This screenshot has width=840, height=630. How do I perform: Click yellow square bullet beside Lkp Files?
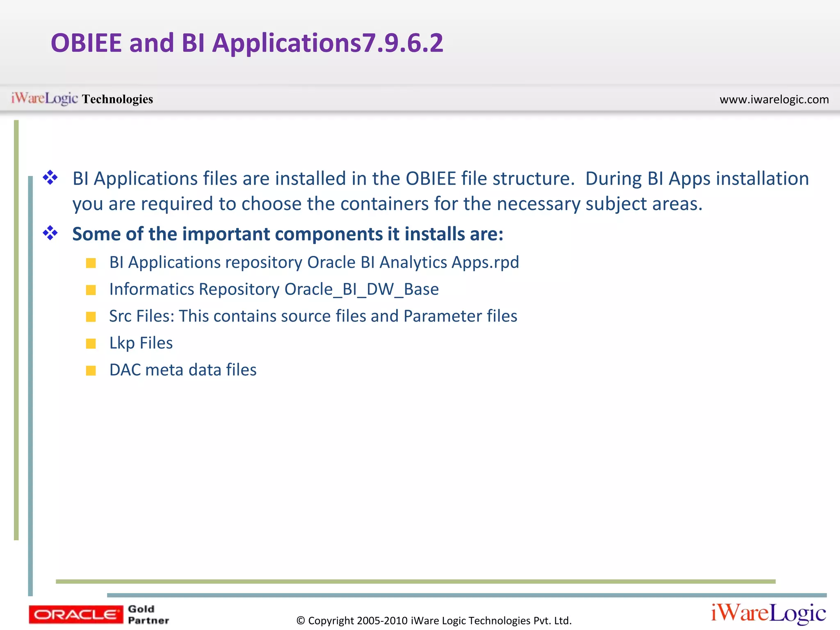[91, 344]
